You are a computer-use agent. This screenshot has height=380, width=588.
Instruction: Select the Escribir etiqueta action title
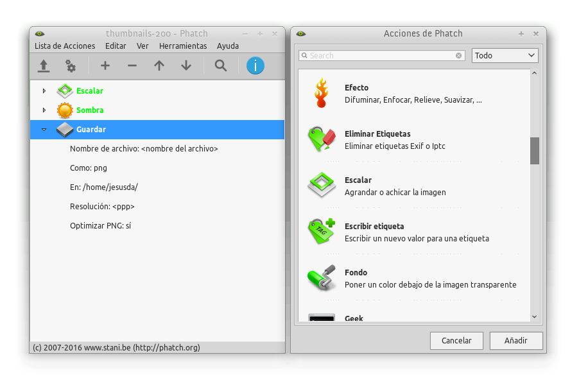[x=374, y=226]
